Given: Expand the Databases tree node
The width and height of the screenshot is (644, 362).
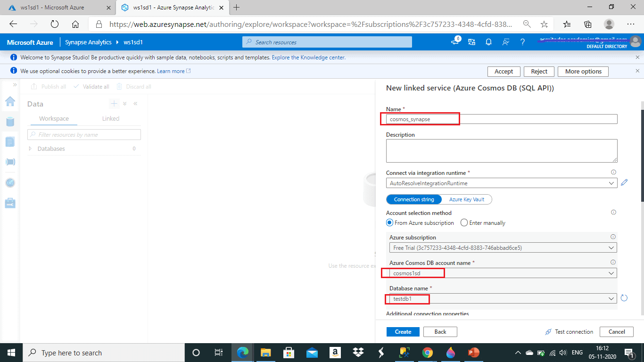Looking at the screenshot, I should (x=31, y=148).
